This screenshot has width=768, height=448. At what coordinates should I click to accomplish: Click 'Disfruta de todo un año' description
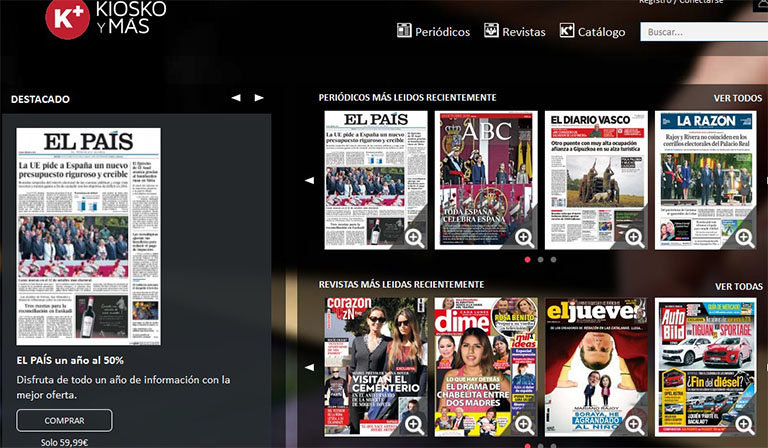[x=123, y=387]
